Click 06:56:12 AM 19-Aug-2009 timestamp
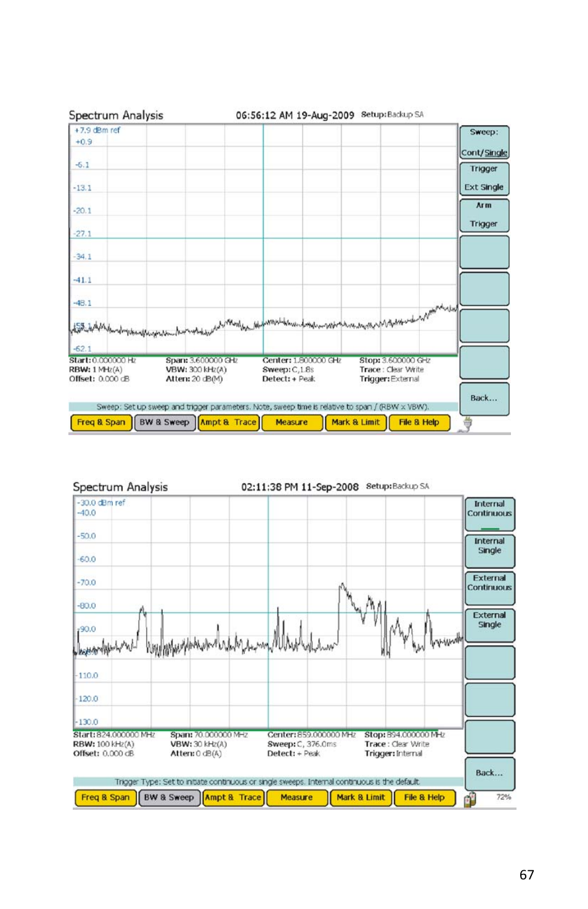588x909 pixels. point(295,115)
